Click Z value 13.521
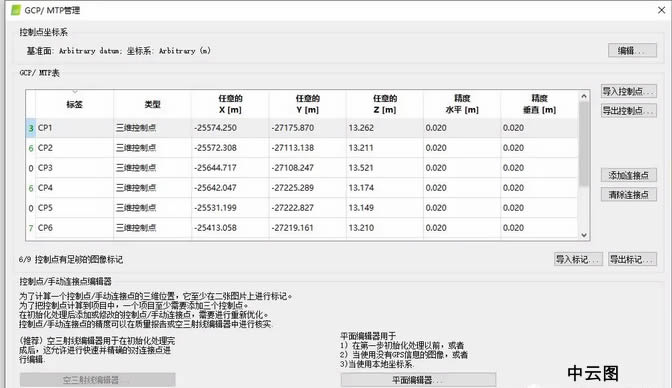The width and height of the screenshot is (672, 388). [361, 168]
